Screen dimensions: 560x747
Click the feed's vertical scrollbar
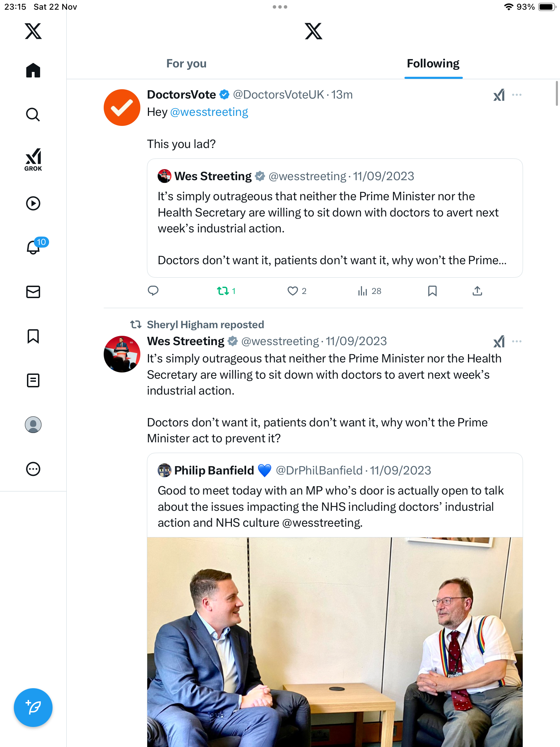[557, 93]
